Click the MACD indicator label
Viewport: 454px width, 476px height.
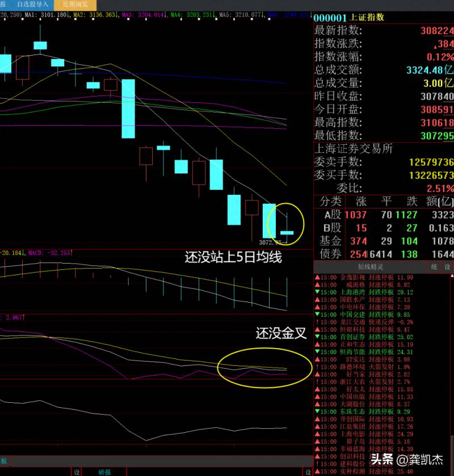coord(49,253)
